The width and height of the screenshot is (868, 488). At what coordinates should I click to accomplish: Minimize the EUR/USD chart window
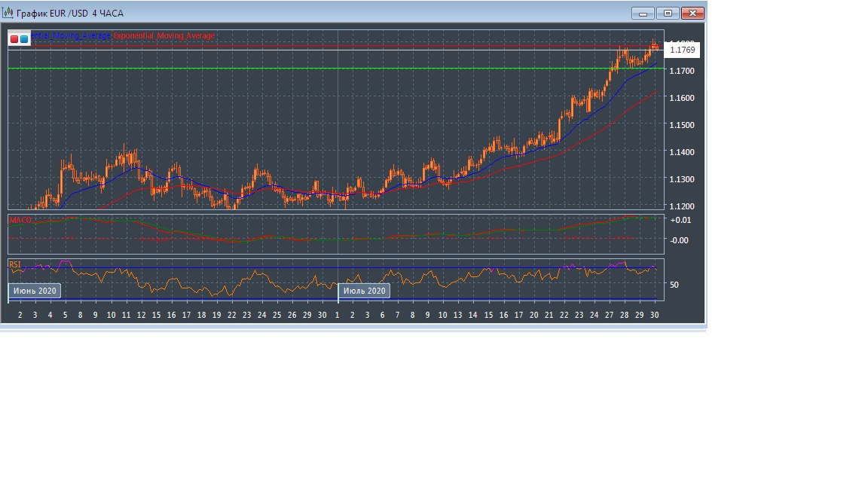(x=643, y=13)
